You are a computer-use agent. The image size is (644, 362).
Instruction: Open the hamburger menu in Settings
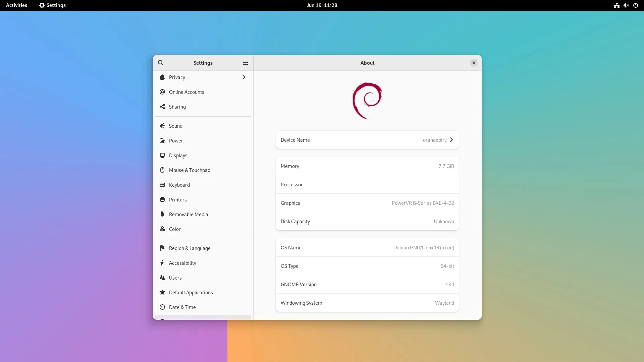coord(245,63)
